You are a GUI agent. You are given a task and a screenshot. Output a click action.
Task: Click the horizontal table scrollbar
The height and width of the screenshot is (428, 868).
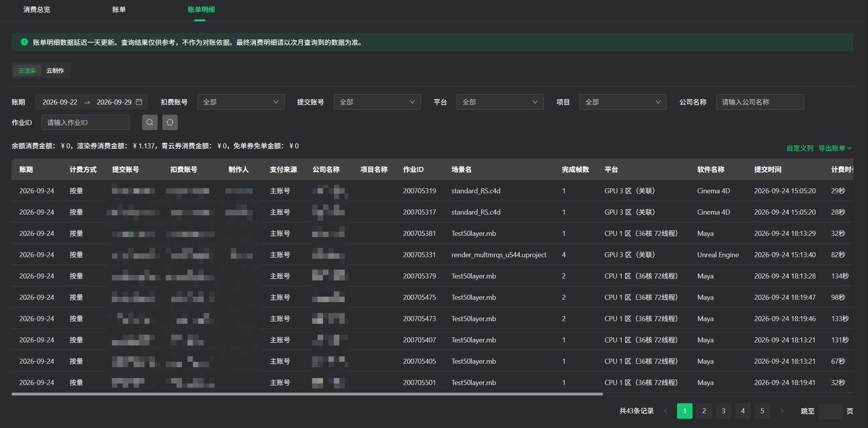point(307,394)
